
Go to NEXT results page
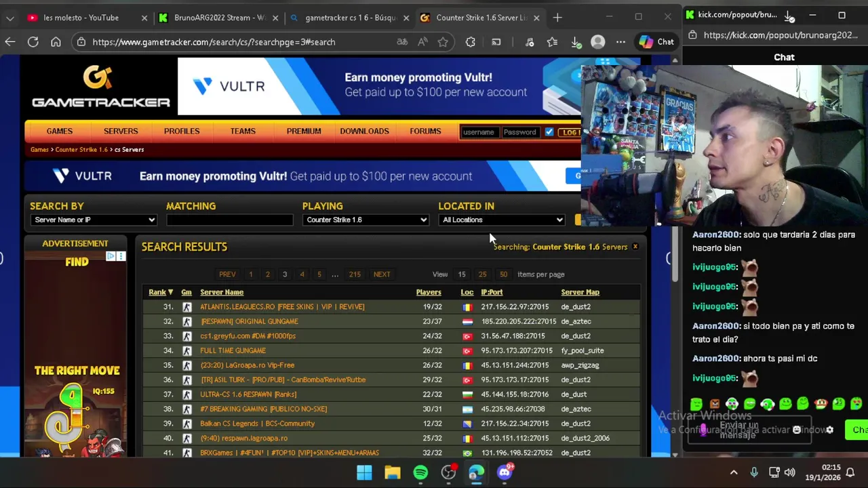[382, 274]
